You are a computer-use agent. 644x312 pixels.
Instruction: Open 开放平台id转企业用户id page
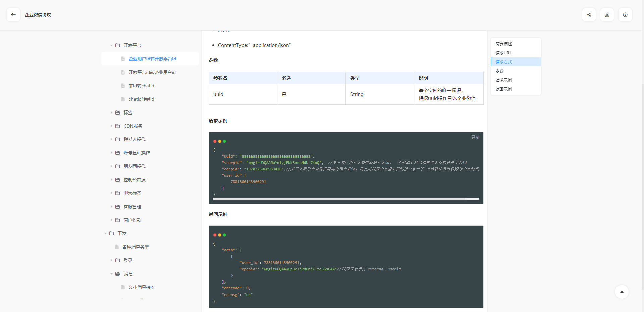(x=152, y=72)
